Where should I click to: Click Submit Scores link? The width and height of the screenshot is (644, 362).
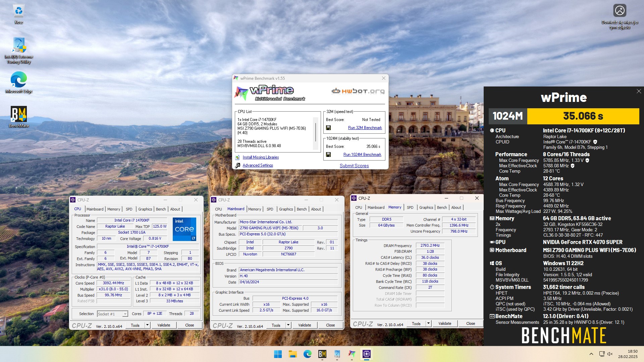coord(354,166)
